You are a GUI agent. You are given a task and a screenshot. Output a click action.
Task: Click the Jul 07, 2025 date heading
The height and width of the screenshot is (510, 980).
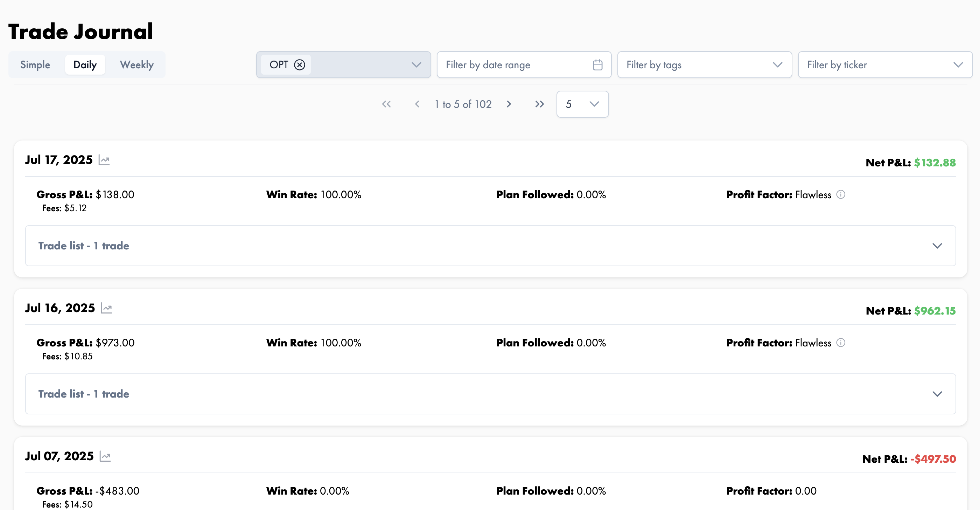pos(59,456)
